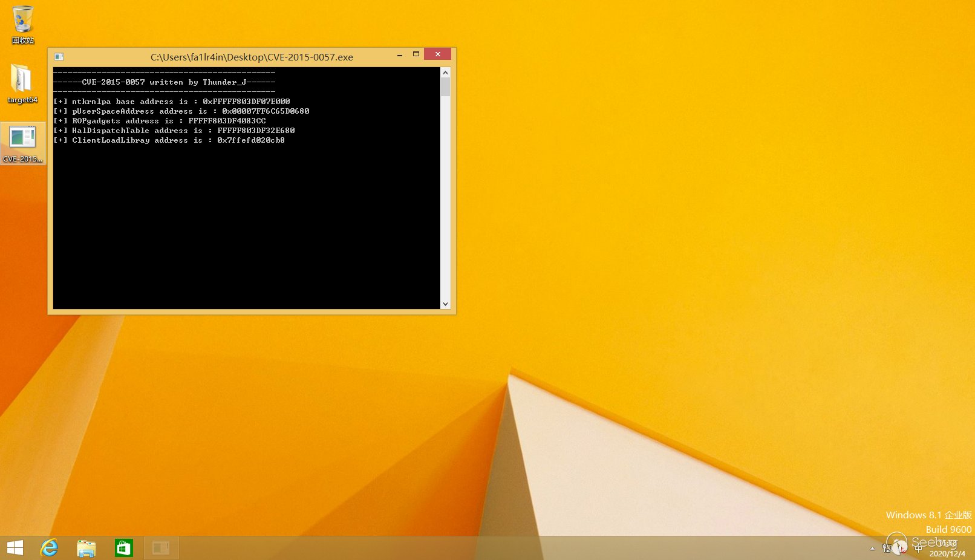Open the Windows Start button

15,548
